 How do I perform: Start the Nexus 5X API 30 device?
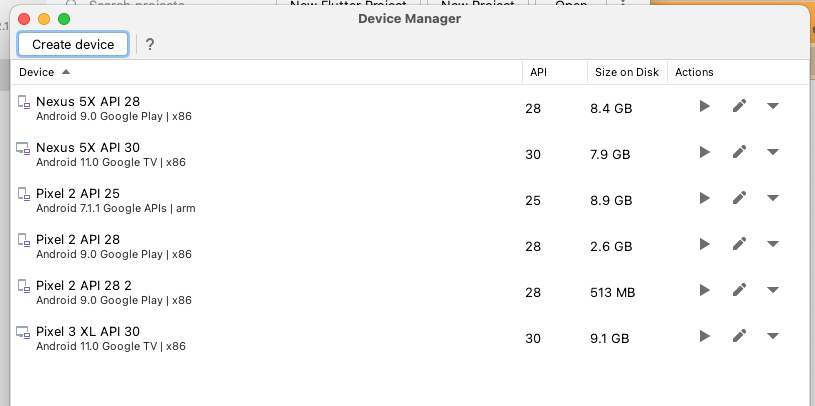point(704,152)
